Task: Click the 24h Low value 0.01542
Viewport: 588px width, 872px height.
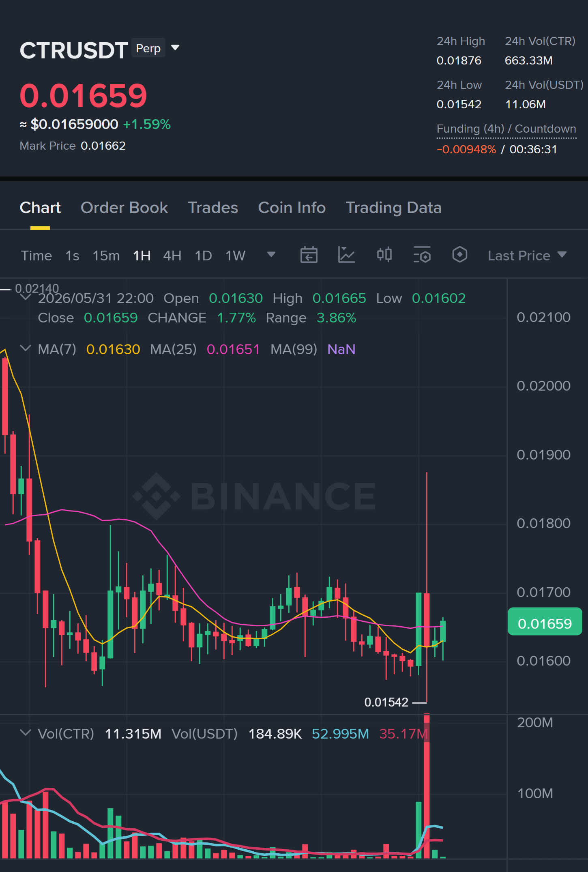Action: point(459,104)
